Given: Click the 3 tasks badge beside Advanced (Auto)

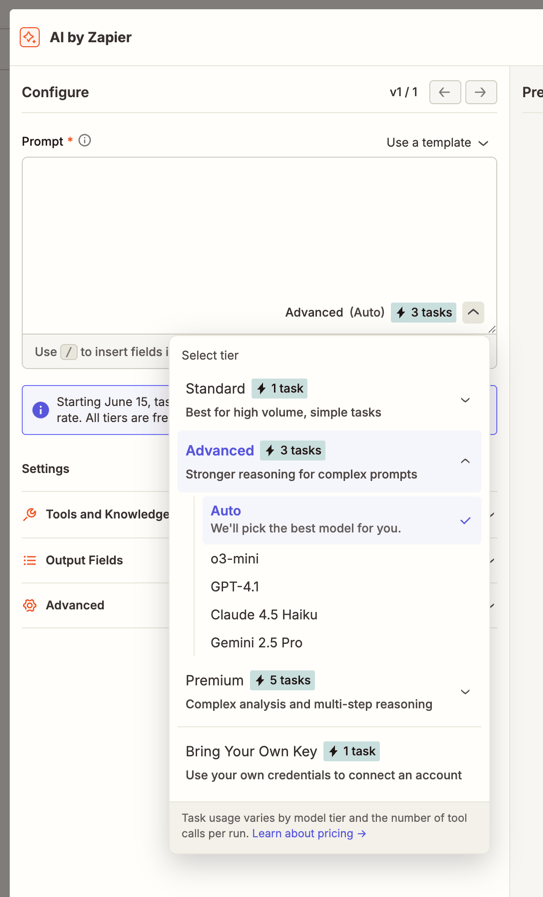Looking at the screenshot, I should [423, 312].
